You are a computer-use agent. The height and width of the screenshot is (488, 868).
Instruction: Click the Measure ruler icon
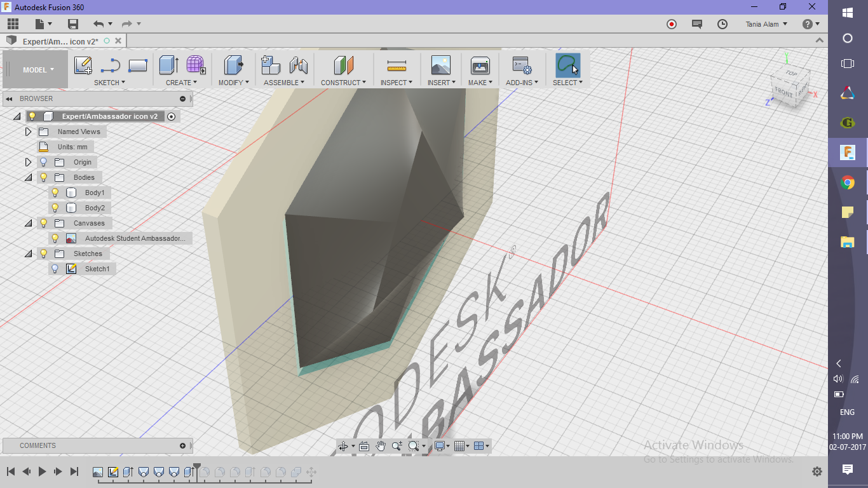click(x=397, y=65)
